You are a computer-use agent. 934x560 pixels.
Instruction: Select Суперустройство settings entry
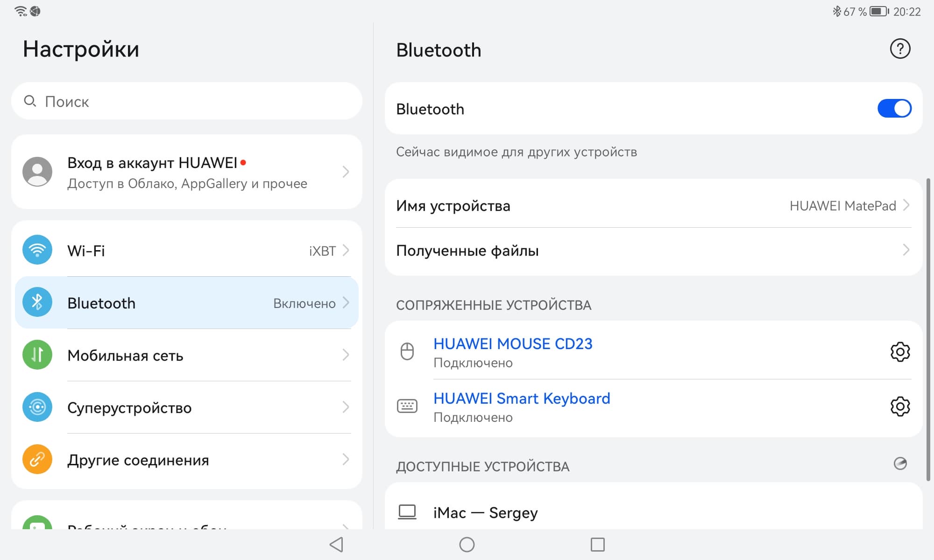(x=129, y=408)
